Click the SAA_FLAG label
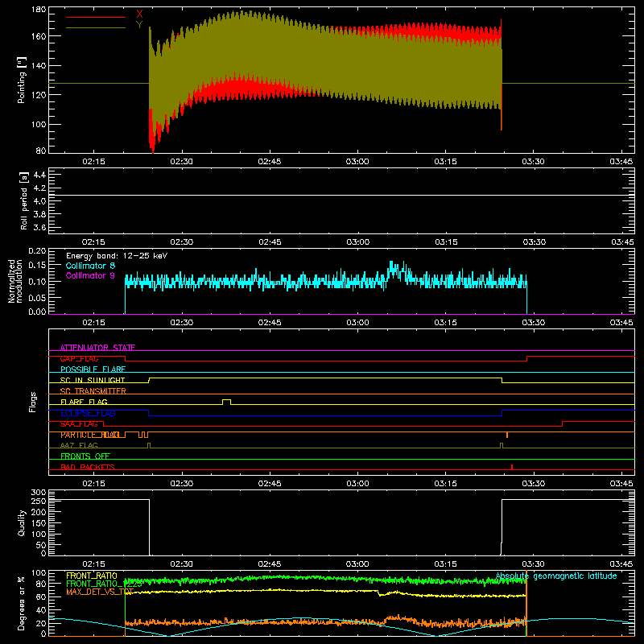The width and height of the screenshot is (644, 644). 79,424
